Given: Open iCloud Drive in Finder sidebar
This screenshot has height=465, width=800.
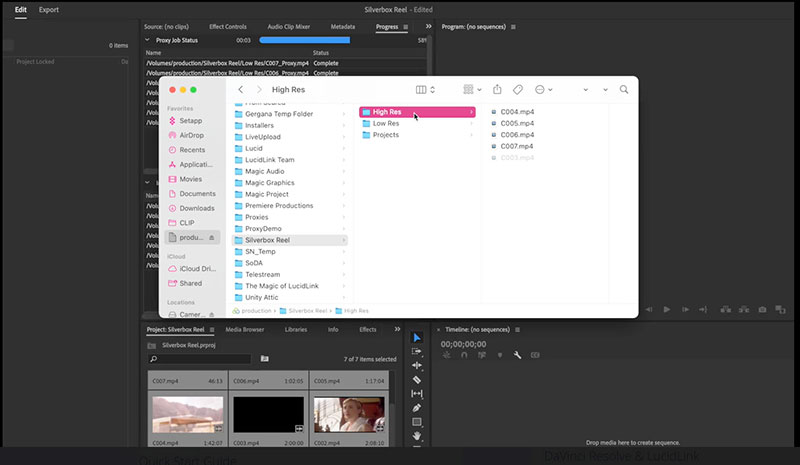Looking at the screenshot, I should [x=196, y=268].
